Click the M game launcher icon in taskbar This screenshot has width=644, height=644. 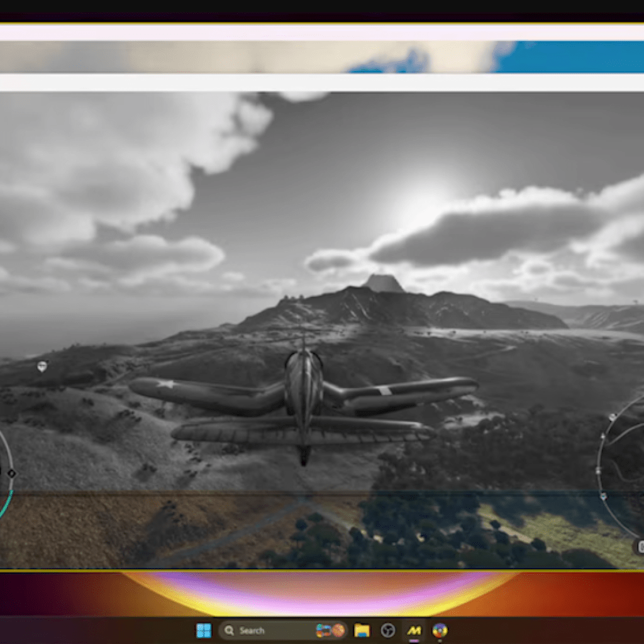tap(414, 630)
